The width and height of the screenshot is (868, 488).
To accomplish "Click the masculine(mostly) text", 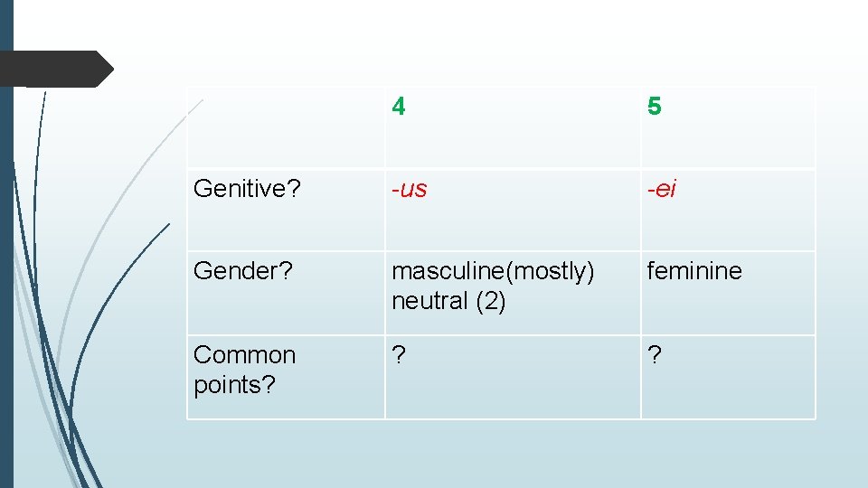I will pyautogui.click(x=493, y=271).
